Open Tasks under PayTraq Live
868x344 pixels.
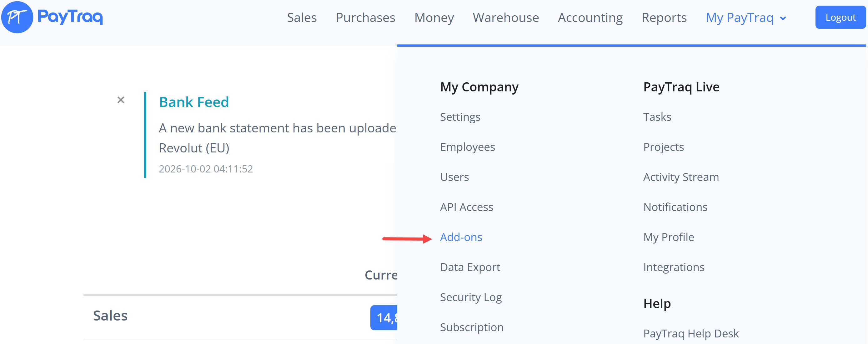coord(657,117)
